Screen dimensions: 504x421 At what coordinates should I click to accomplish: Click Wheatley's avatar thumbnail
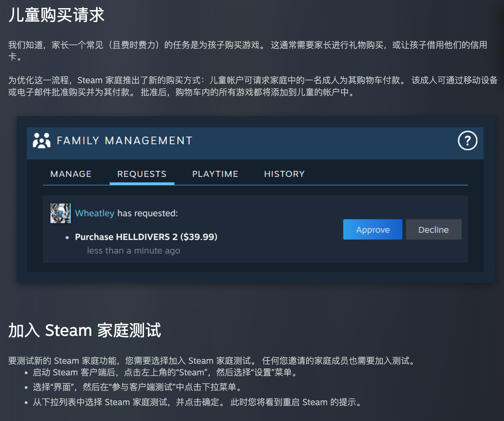tap(60, 213)
